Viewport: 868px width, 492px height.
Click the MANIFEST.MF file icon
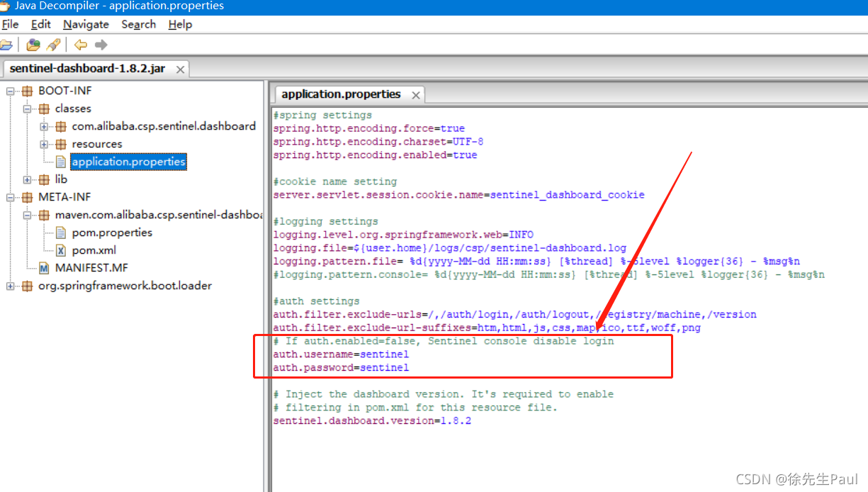pyautogui.click(x=44, y=268)
